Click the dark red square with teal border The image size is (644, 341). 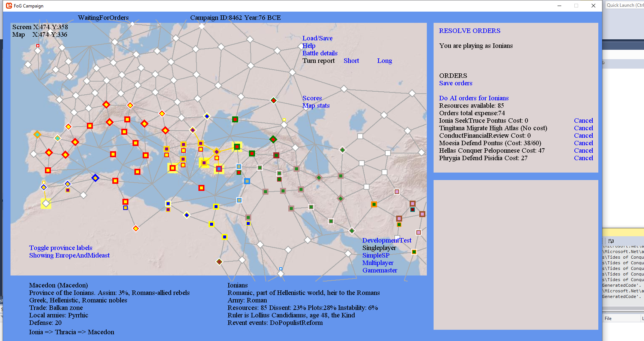[x=412, y=209]
